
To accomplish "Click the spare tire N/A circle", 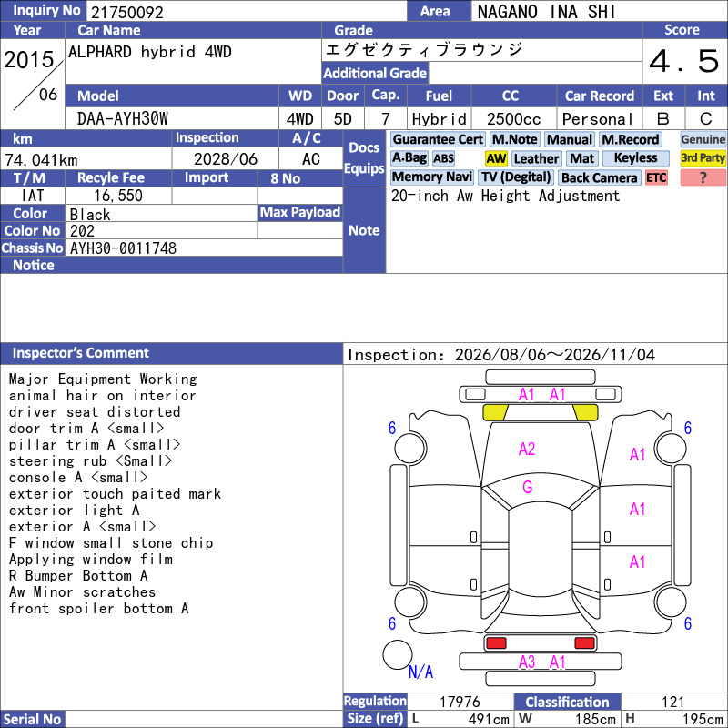I will tap(397, 654).
